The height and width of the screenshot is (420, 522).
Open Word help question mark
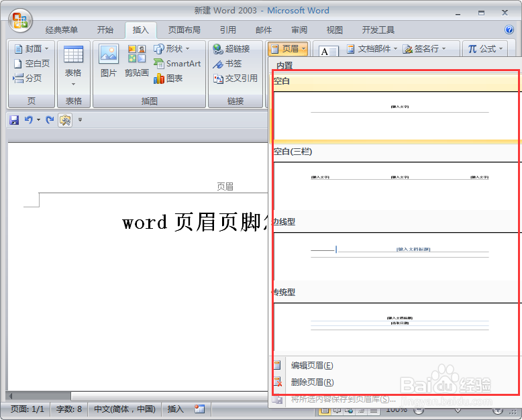pyautogui.click(x=509, y=30)
